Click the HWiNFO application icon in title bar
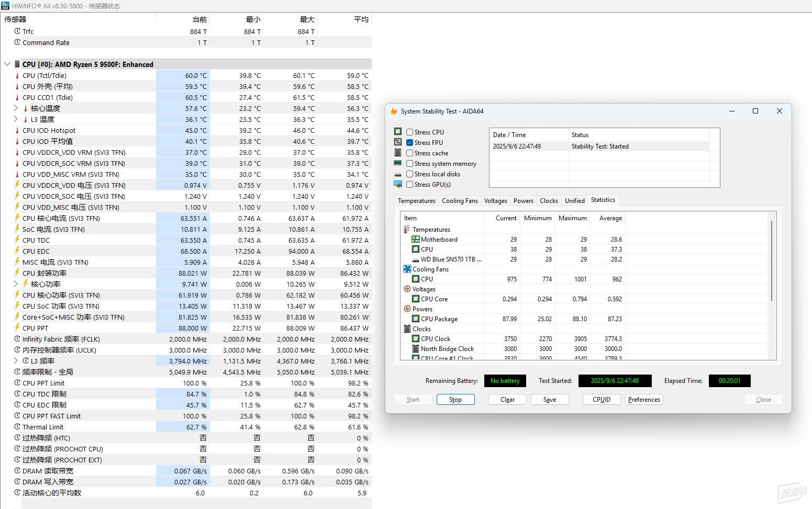This screenshot has height=509, width=812. point(5,6)
